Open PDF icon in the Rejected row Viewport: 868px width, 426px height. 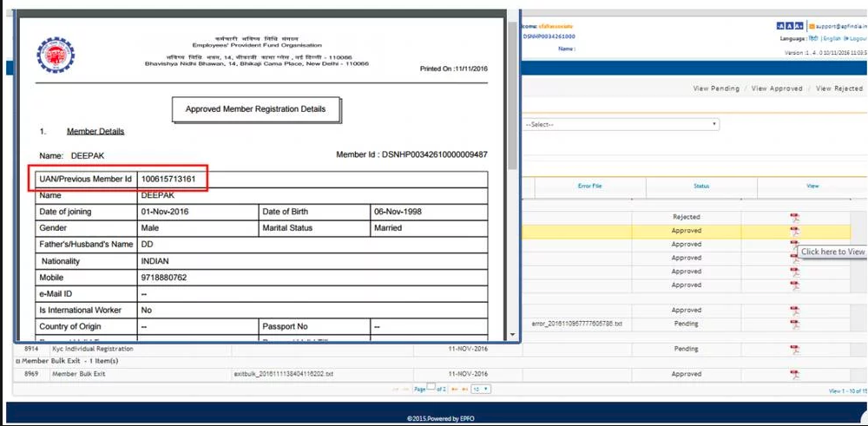coord(794,218)
